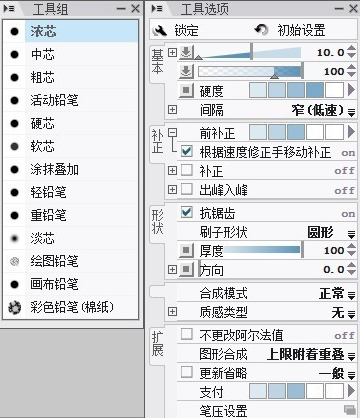Click the opacity dynamics icon
The image size is (360, 418).
(x=186, y=71)
